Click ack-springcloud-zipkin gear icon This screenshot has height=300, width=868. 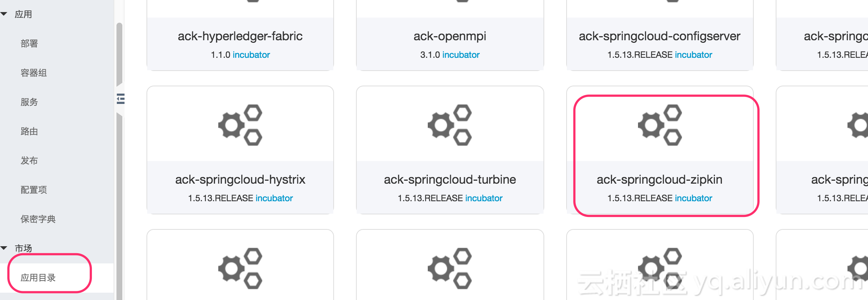660,125
